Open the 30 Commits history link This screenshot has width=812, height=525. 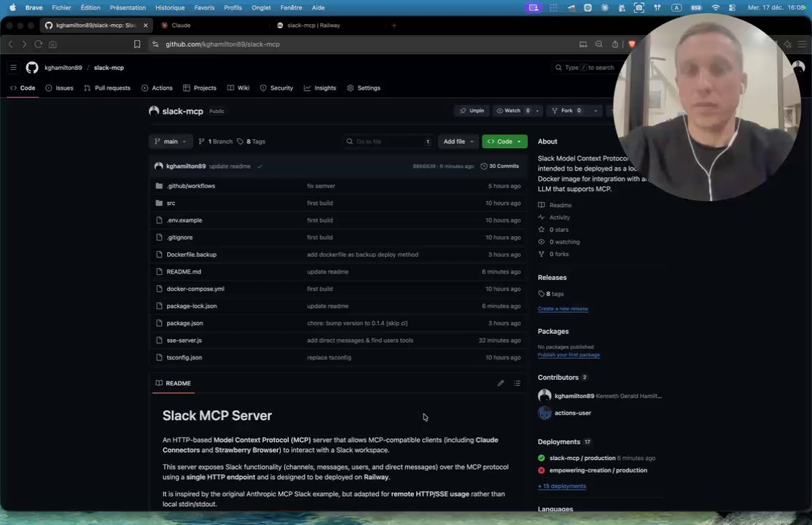point(500,166)
